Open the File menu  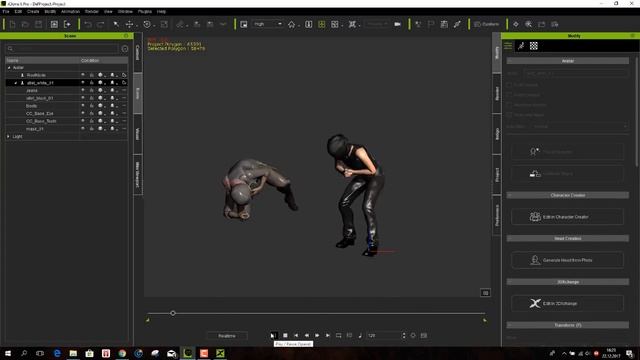(6, 11)
